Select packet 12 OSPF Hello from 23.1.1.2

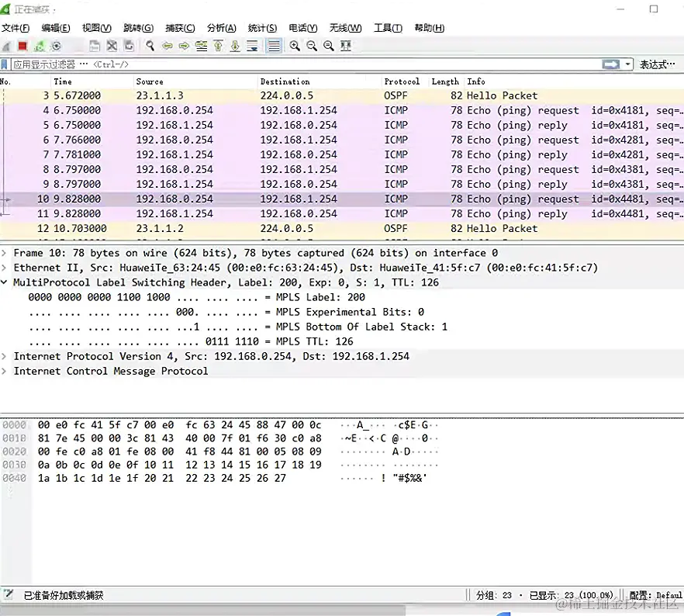(342, 229)
